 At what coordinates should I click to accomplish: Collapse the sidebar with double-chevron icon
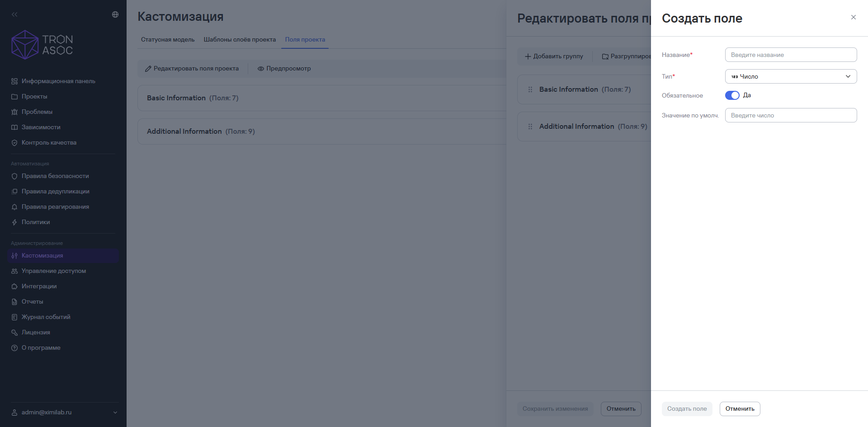pos(14,14)
